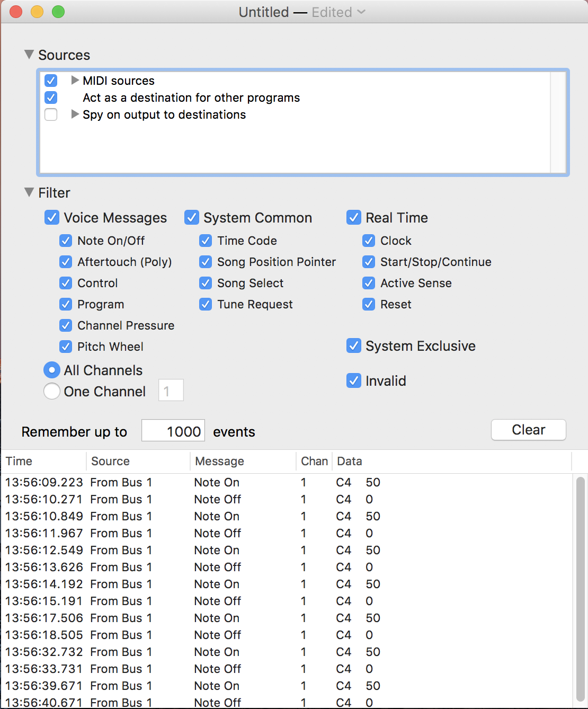Uncheck the Invalid messages checkbox

pos(354,380)
